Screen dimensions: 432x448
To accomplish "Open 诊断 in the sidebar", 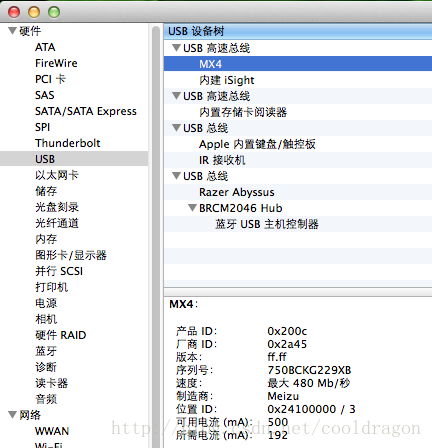I will coord(46,367).
